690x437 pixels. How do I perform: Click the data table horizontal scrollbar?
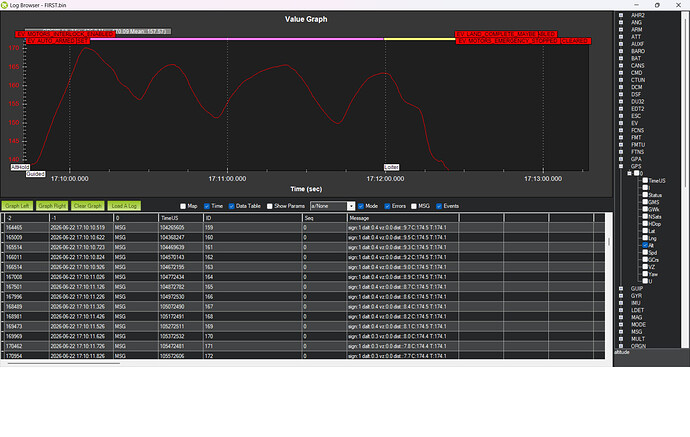tap(64, 364)
